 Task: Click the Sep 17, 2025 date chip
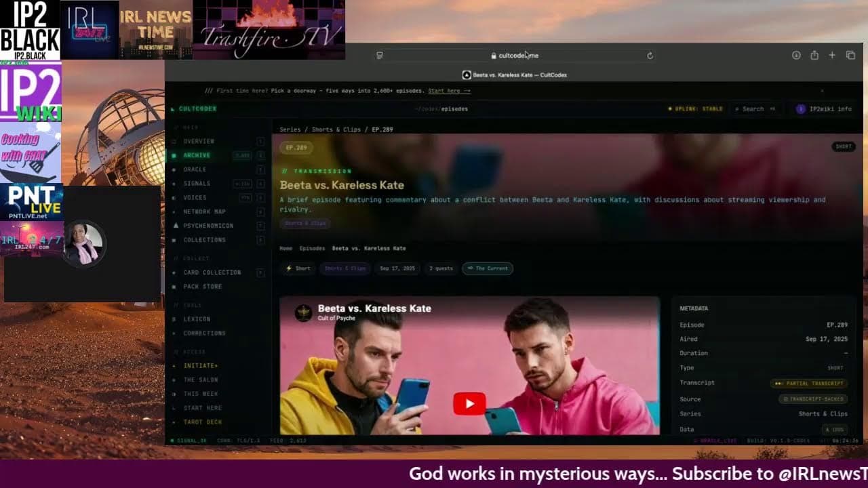click(397, 268)
